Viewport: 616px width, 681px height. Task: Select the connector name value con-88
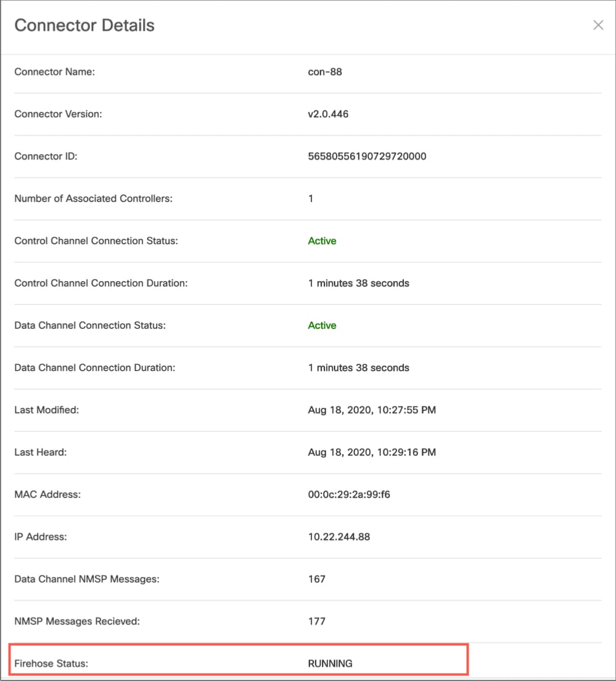click(x=325, y=71)
